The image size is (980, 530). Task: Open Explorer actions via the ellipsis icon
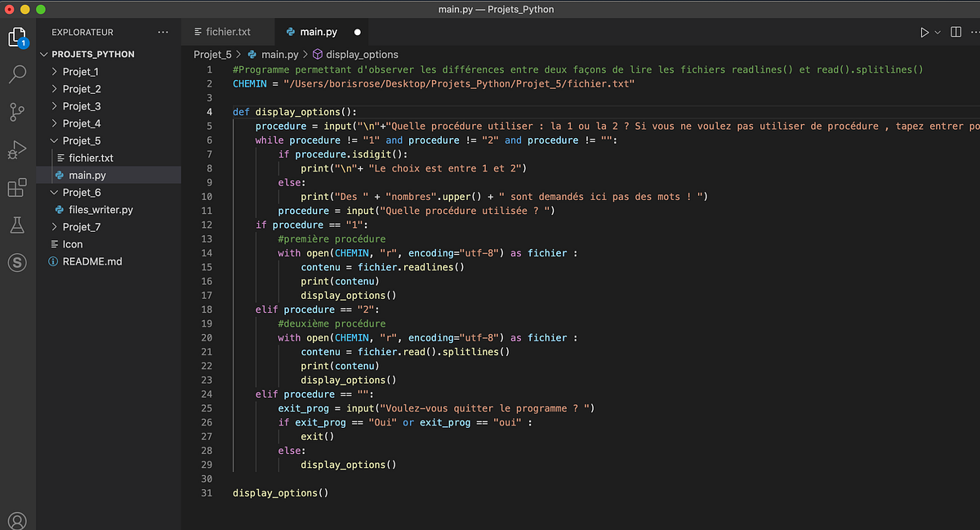163,32
